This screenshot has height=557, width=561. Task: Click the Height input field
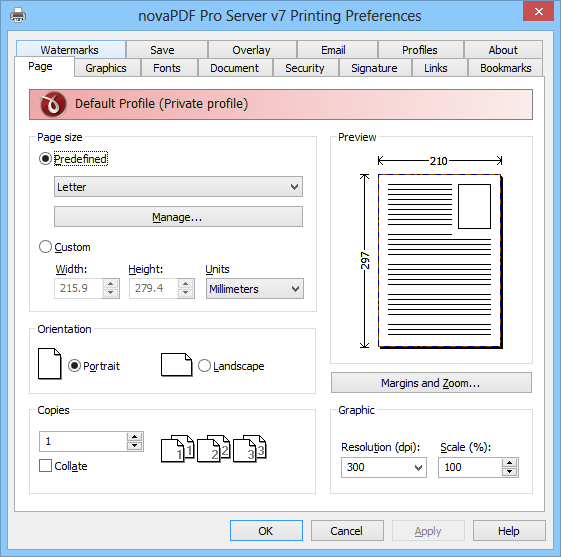tap(153, 288)
